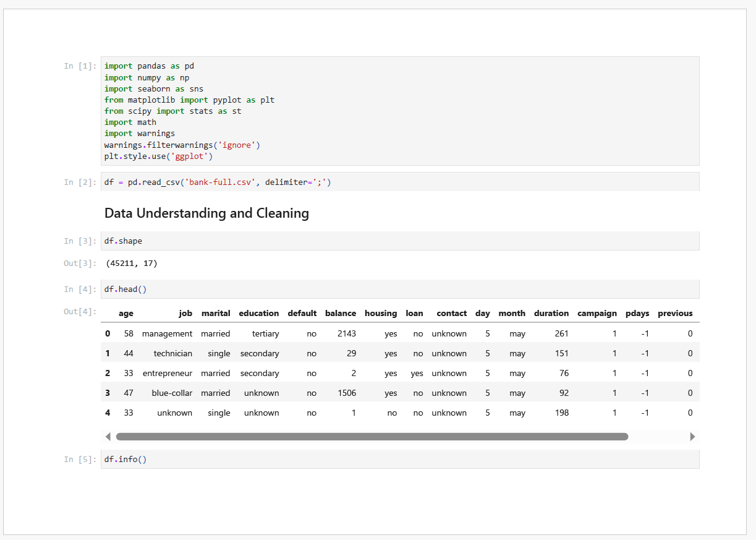This screenshot has width=756, height=540.
Task: Click the 'age' column header
Action: pos(126,314)
